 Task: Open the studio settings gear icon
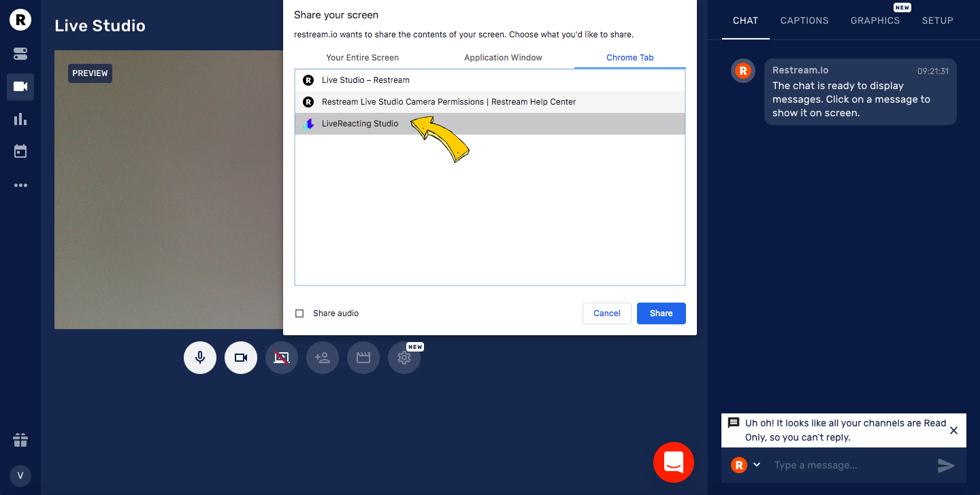coord(404,358)
